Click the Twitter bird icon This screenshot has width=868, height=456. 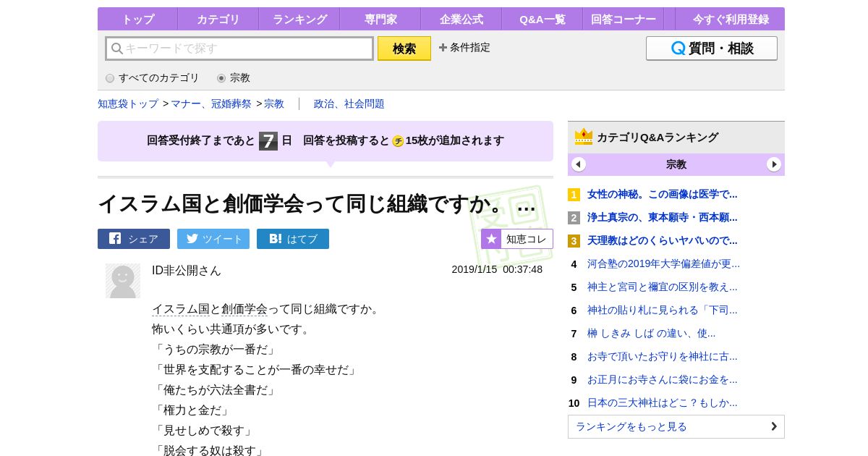coord(192,238)
